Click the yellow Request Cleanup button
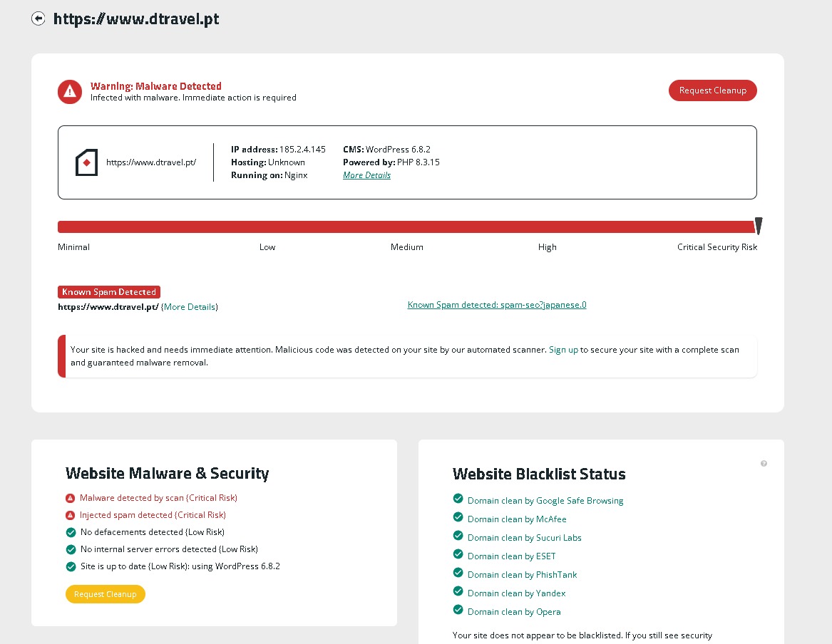Screen dimensions: 832x644 tap(105, 594)
